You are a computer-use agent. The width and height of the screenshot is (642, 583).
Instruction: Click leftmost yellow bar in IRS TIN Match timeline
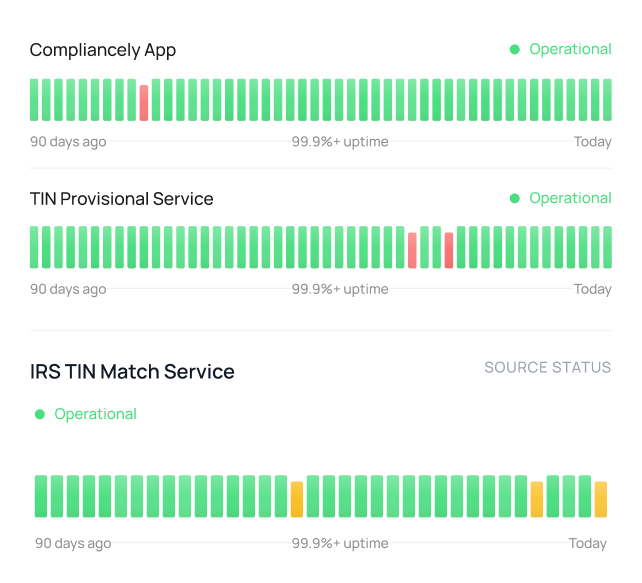[297, 499]
